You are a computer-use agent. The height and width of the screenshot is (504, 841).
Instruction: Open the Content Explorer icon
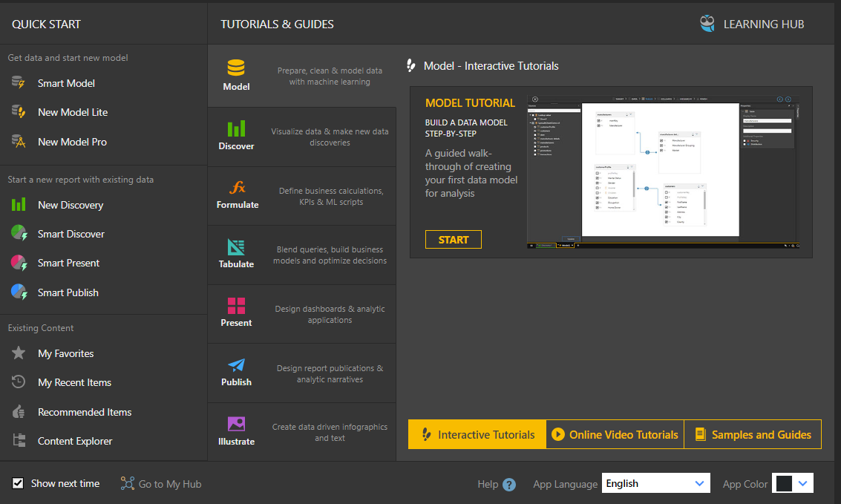click(x=19, y=440)
